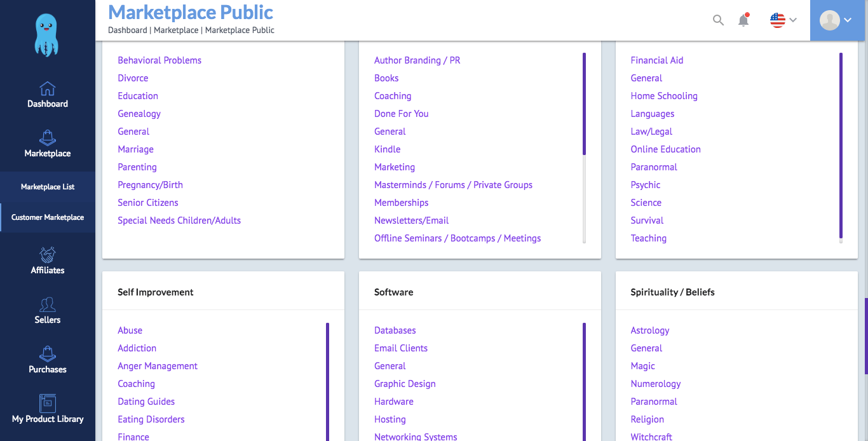Select Customer Marketplace submenu item
This screenshot has height=441, width=868.
tap(48, 217)
